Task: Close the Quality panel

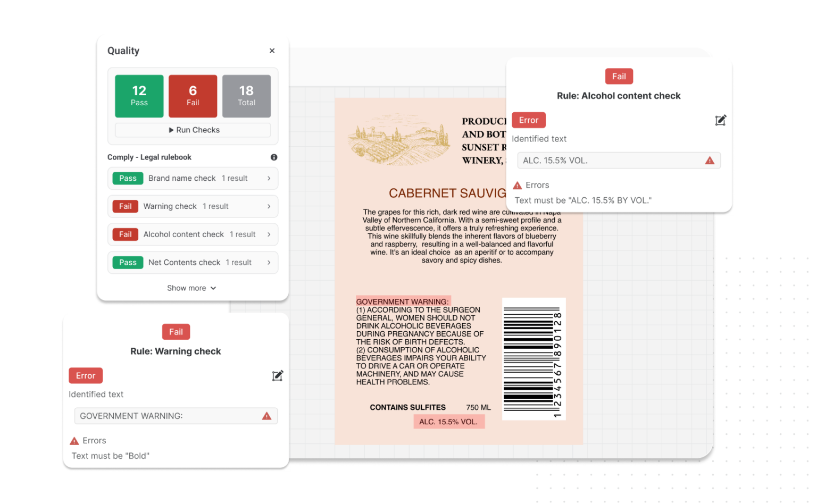Action: [272, 51]
